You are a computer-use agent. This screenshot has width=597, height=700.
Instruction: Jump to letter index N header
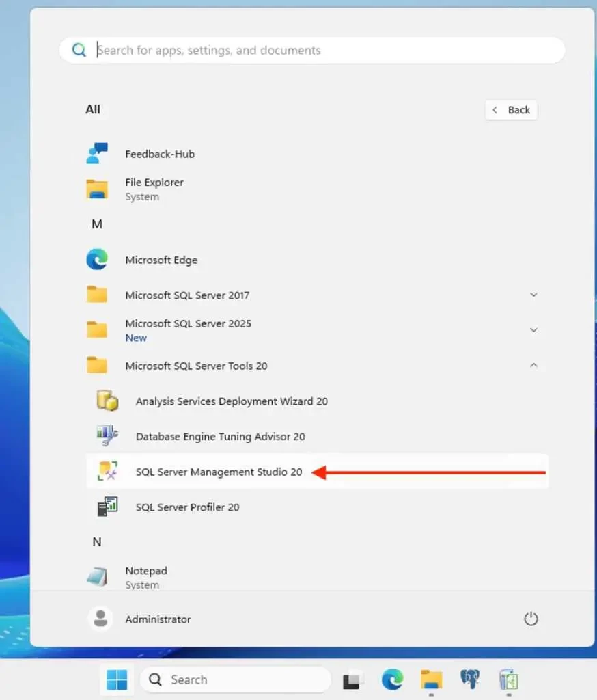point(97,542)
